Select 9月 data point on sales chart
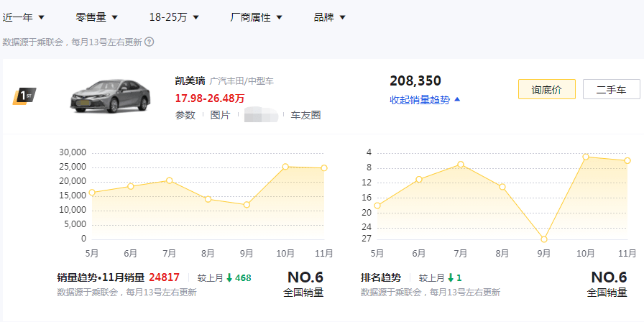This screenshot has width=644, height=322. tap(247, 205)
